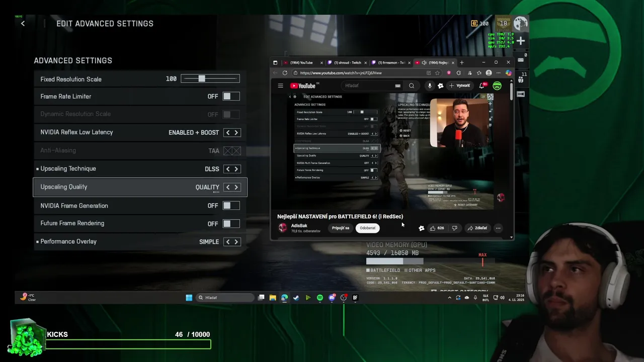Cycle NVIDIA Reflex Low Latency to next option

236,133
